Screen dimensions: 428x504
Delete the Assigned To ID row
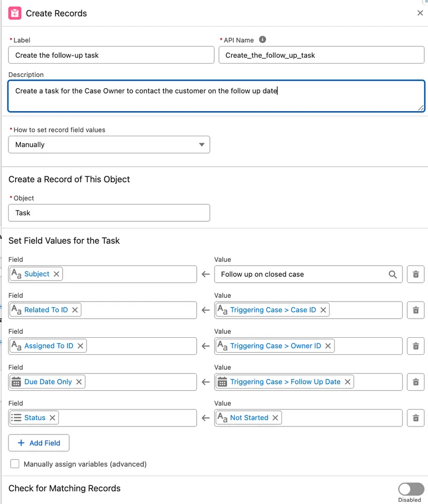[416, 346]
